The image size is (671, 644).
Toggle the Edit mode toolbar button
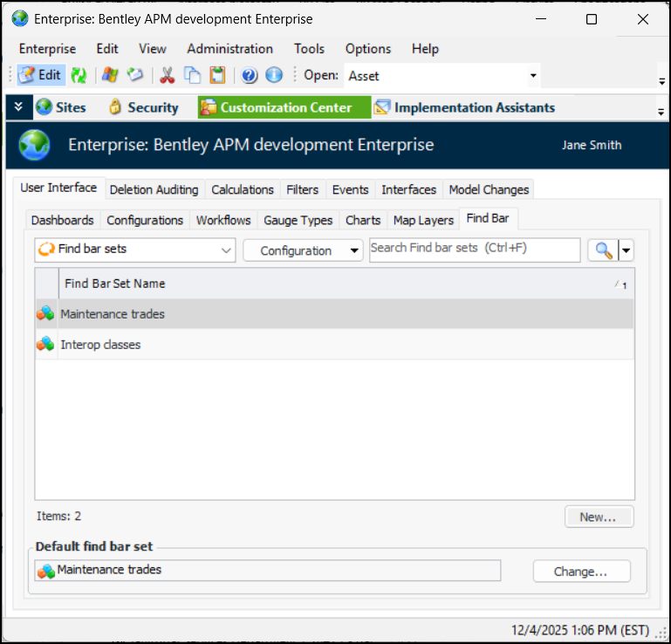[x=41, y=75]
